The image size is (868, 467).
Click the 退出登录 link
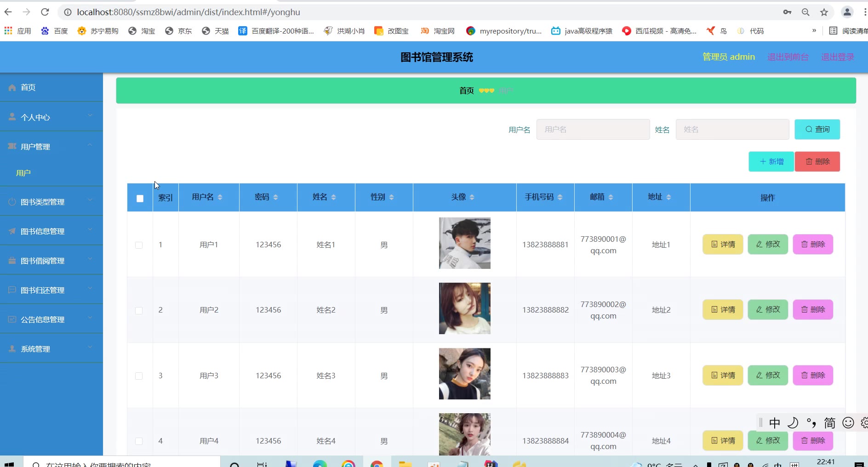pos(838,57)
